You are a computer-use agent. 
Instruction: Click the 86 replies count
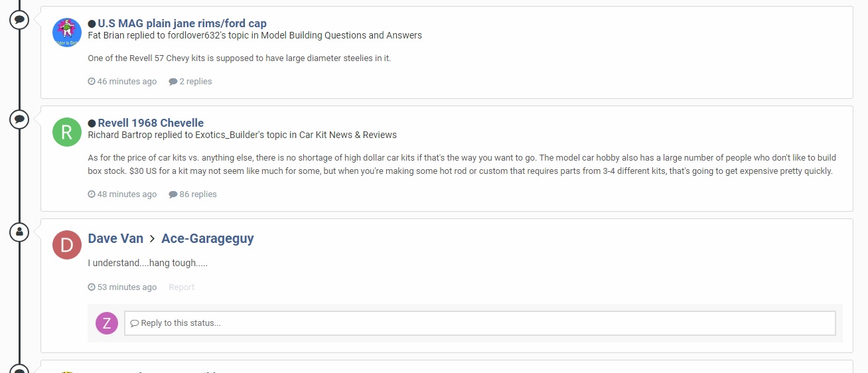pos(192,194)
